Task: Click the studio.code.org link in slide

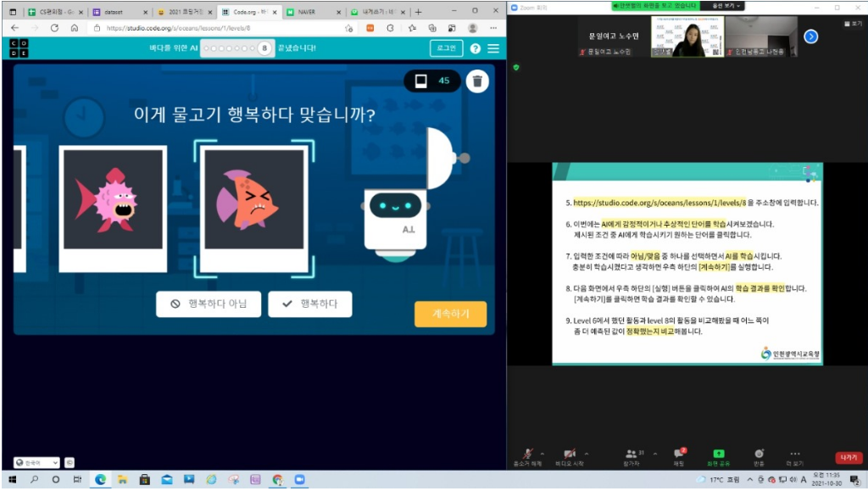Action: click(x=659, y=203)
